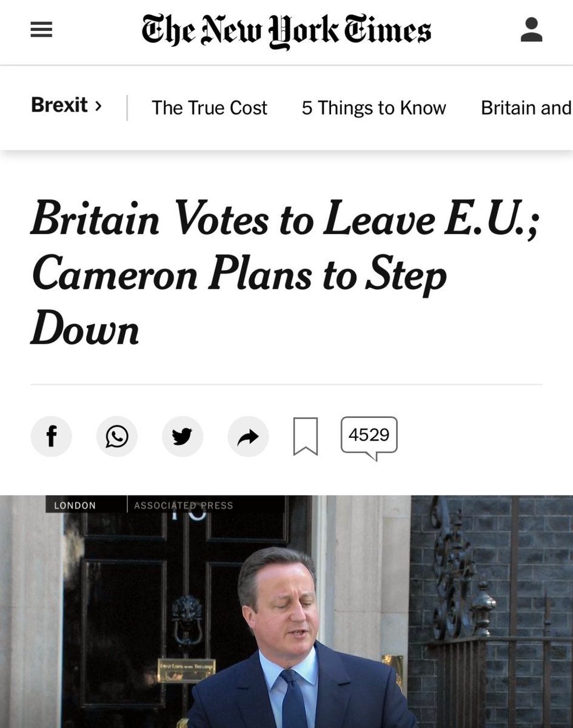Click the lion door knocker in the video
Viewport: 573px width, 728px height.
[186, 616]
